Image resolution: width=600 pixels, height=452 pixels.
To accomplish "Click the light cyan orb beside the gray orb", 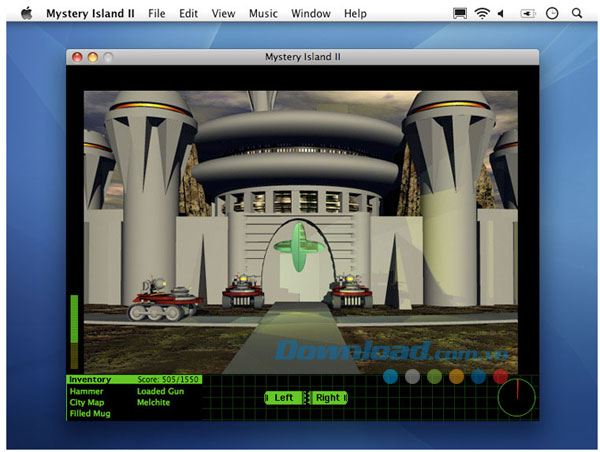I will tap(390, 376).
